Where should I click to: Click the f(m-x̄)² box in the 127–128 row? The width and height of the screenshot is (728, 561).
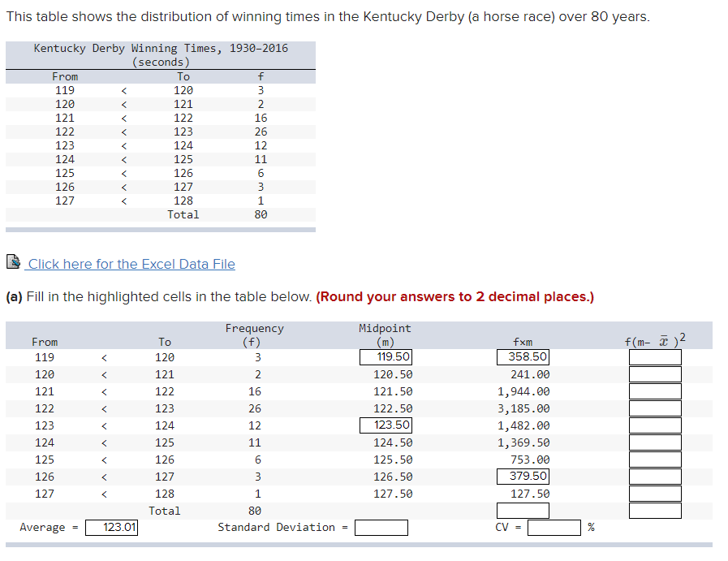(x=656, y=493)
